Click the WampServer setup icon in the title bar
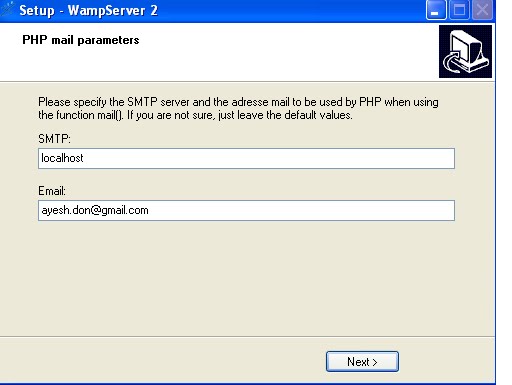This screenshot has height=385, width=512. (7, 9)
